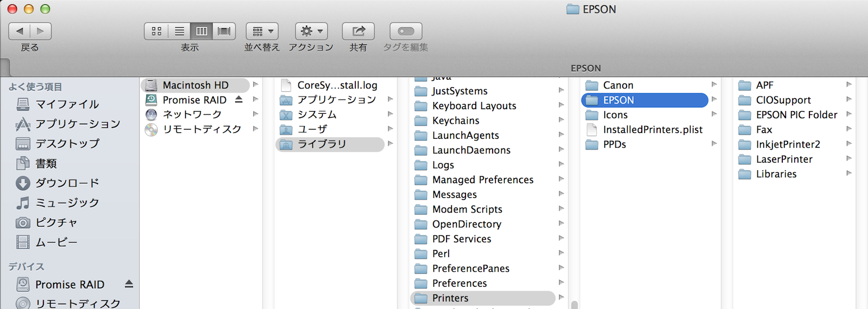Select Promise RAID under デバイス in sidebar
Screen dimensions: 868x309
(69, 284)
